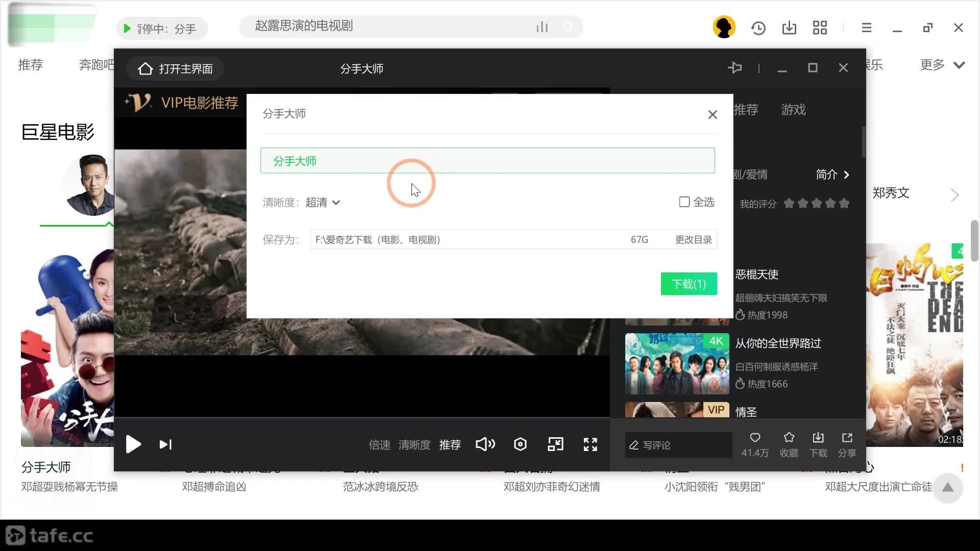The width and height of the screenshot is (980, 551).
Task: Open 从你的全世界路过 thumbnail
Action: 677,363
